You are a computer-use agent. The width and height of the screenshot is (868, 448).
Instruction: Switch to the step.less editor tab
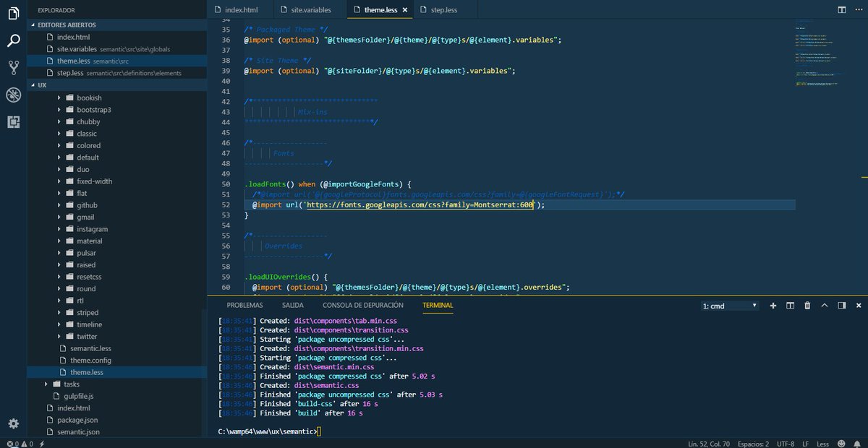pyautogui.click(x=444, y=10)
